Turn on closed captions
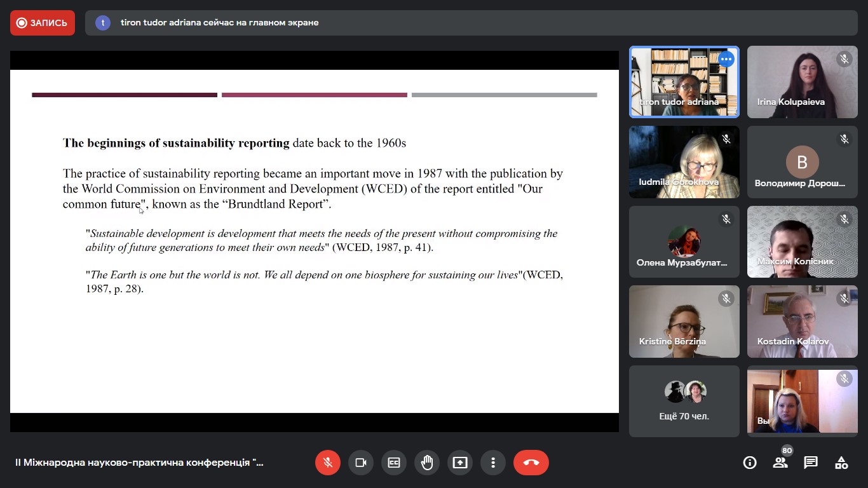Image resolution: width=868 pixels, height=488 pixels. tap(394, 463)
